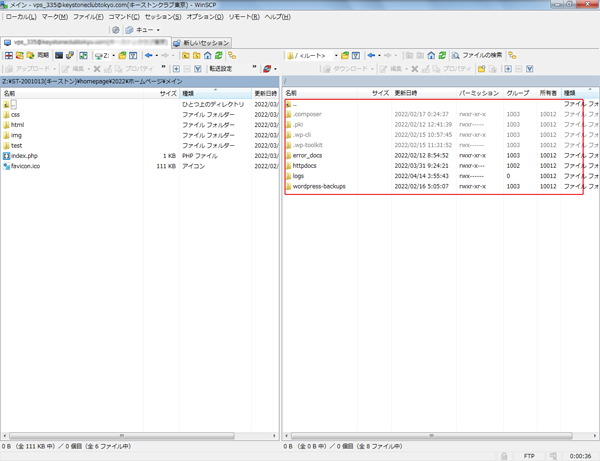The image size is (600, 461).
Task: Open the local Z: drive dropdown
Action: coord(110,56)
